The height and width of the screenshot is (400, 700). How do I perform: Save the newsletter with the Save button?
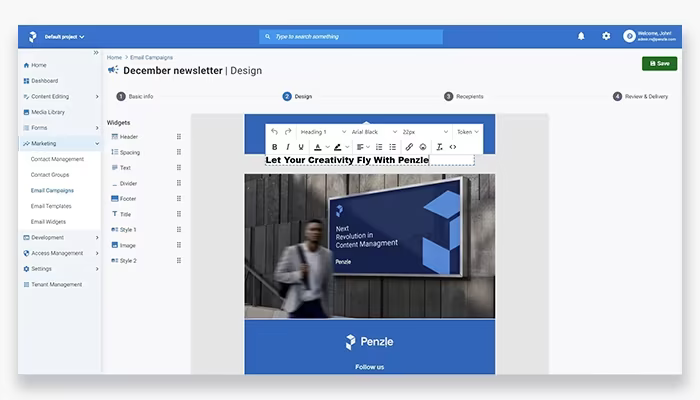[x=659, y=63]
